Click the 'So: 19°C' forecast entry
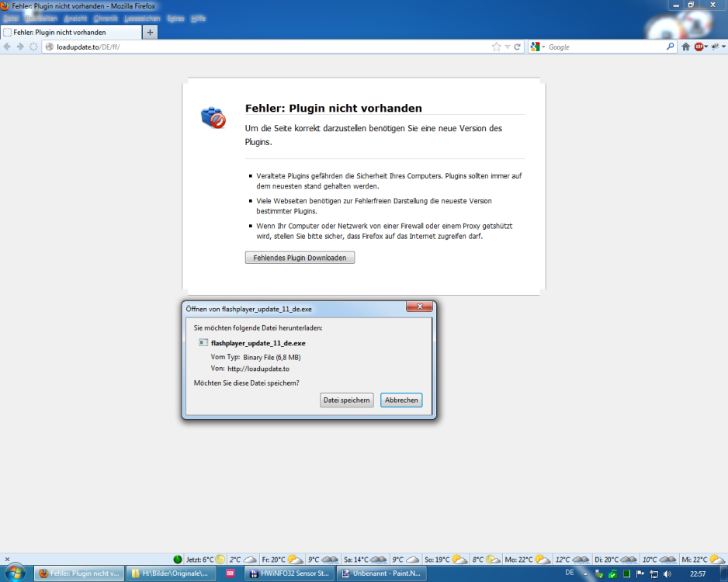This screenshot has width=728, height=582. [446, 559]
